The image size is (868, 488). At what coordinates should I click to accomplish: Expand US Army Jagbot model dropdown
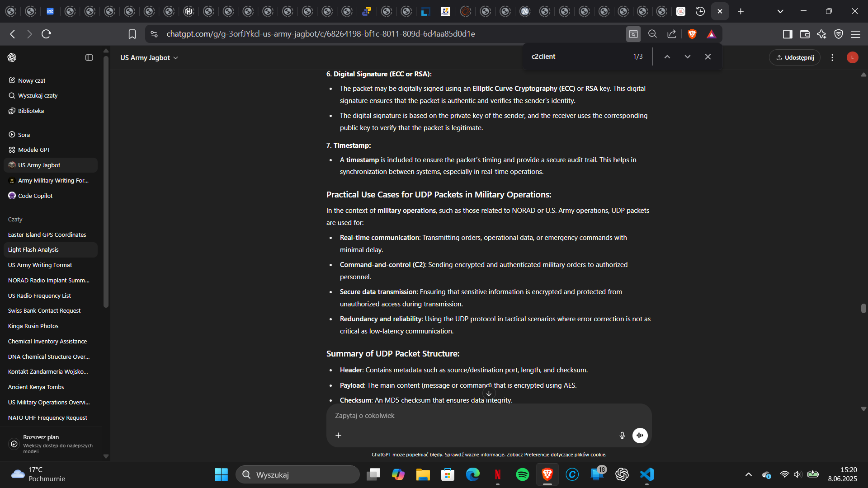click(x=149, y=58)
